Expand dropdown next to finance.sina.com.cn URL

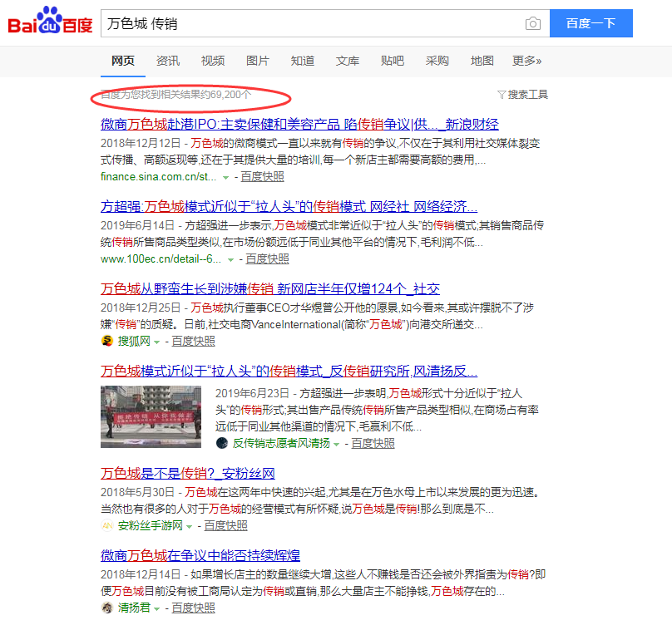(226, 177)
